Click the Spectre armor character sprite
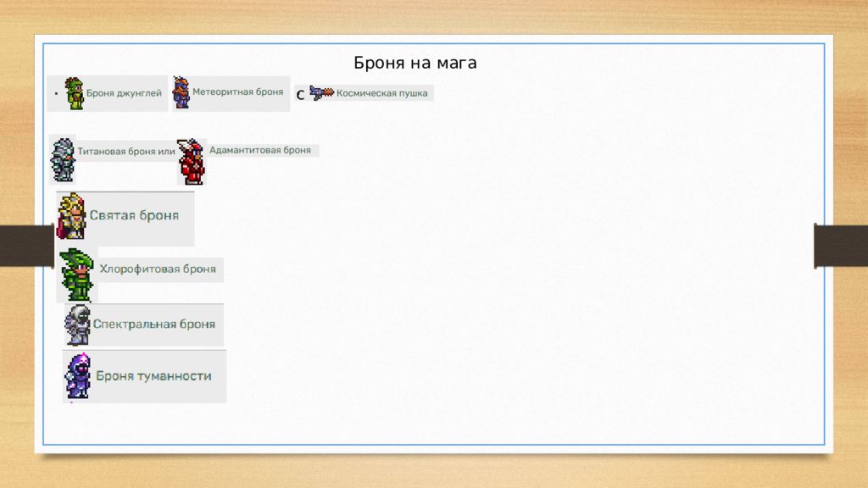 tap(77, 324)
